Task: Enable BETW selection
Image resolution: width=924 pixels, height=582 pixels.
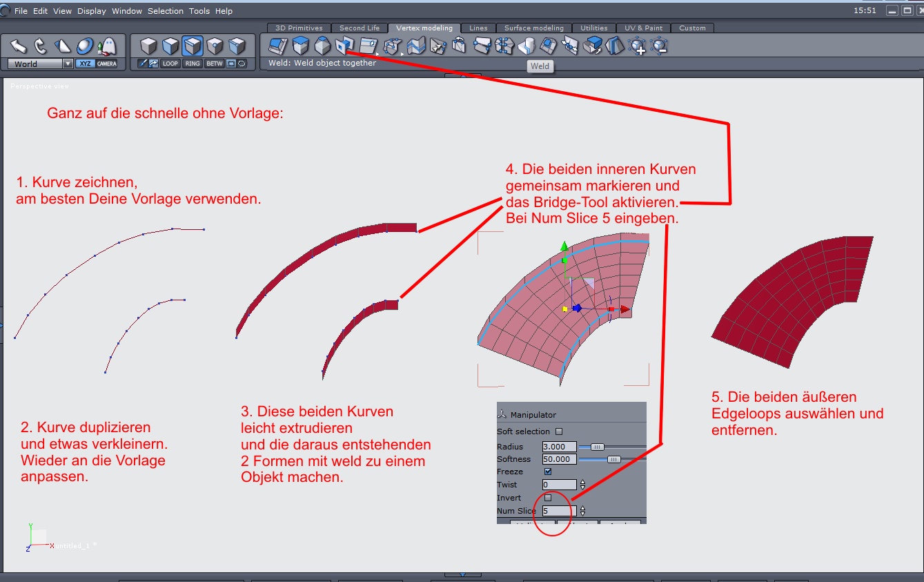Action: pyautogui.click(x=215, y=64)
